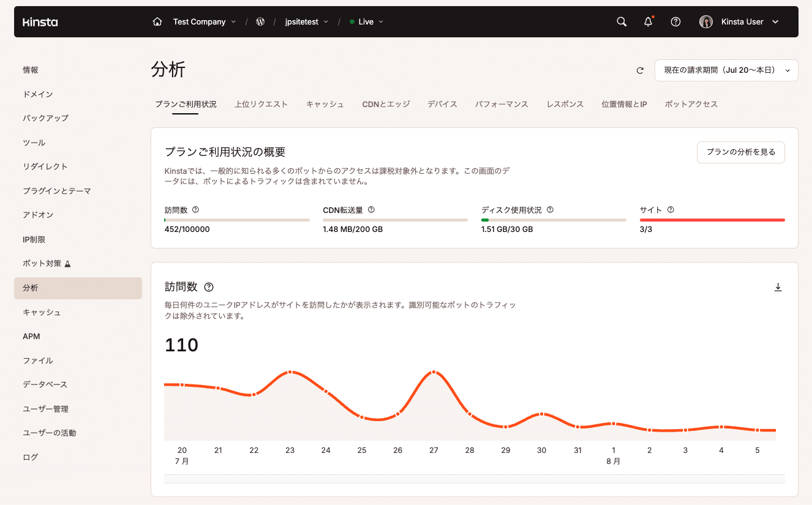The height and width of the screenshot is (505, 812).
Task: Click the WordPress icon in breadcrumb
Action: pos(260,21)
